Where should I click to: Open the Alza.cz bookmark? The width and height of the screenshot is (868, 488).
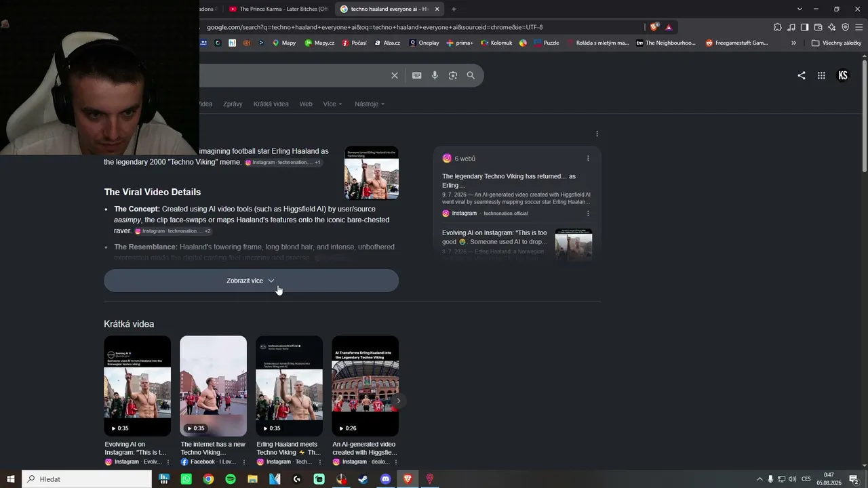pos(387,43)
